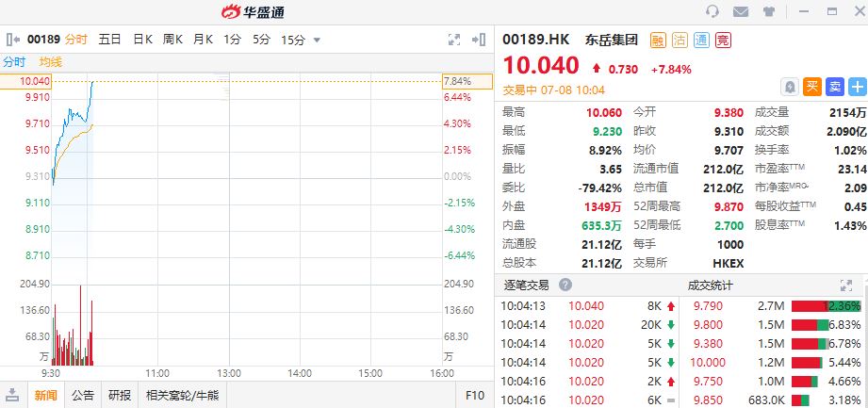Click the 7.84% percent axis marker

point(467,81)
